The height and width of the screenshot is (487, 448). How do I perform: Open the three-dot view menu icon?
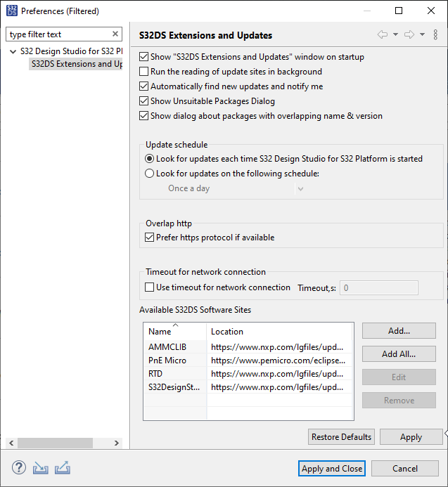tap(435, 34)
